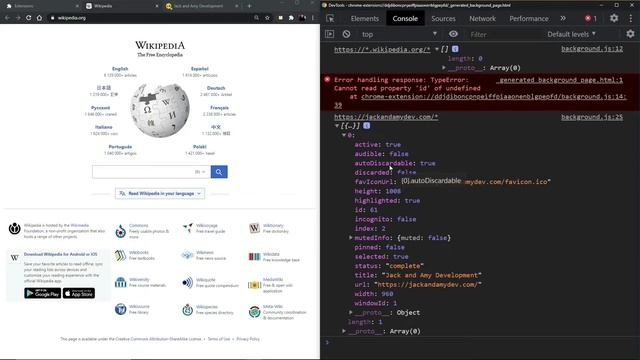Open the Deutsch Wikipedia link
The image size is (640, 360).
tap(216, 88)
